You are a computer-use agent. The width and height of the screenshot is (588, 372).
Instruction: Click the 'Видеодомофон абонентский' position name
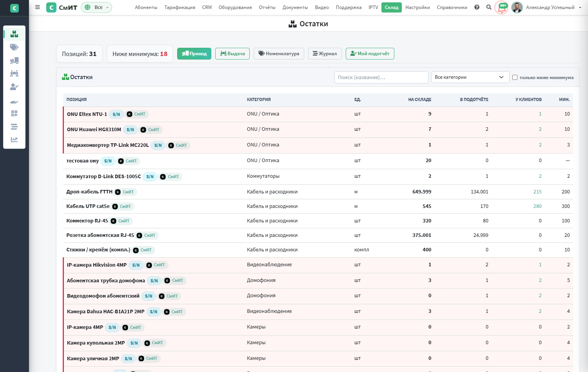point(103,296)
